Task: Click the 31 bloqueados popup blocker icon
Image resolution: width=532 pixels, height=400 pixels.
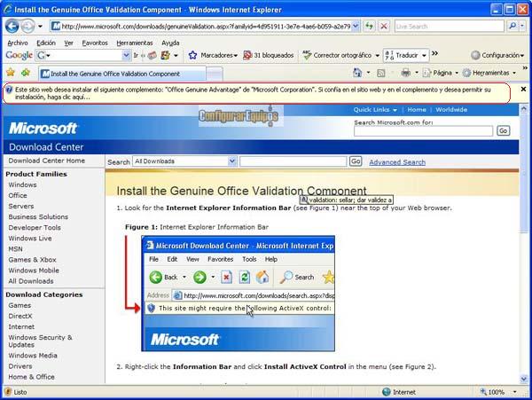Action: coord(247,55)
